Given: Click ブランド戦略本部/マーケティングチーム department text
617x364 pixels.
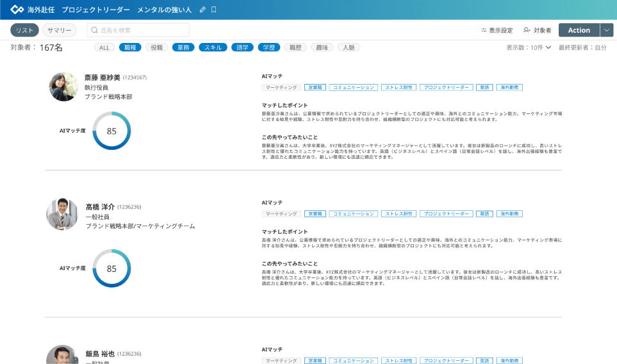Looking at the screenshot, I should click(140, 226).
